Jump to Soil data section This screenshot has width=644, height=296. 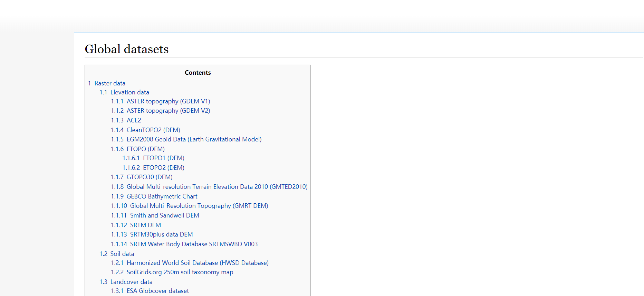122,254
